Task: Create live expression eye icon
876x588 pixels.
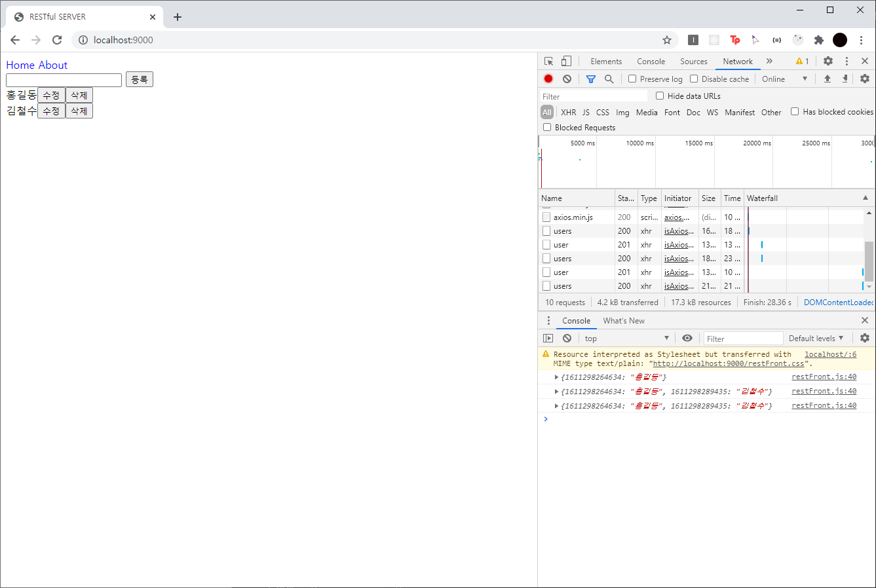Action: point(687,339)
